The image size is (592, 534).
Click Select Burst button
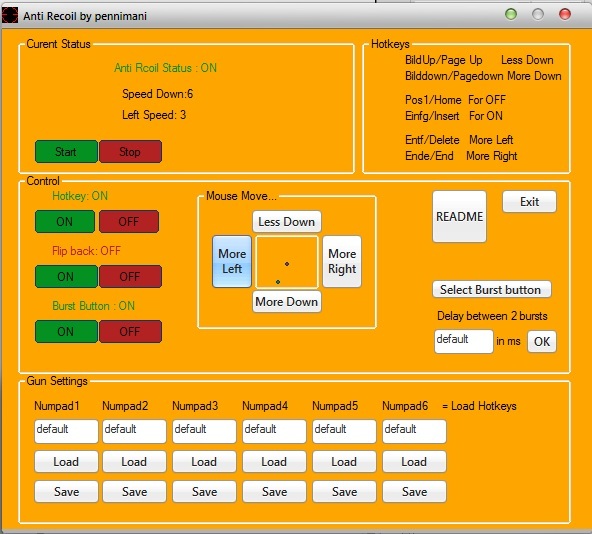[x=492, y=289]
